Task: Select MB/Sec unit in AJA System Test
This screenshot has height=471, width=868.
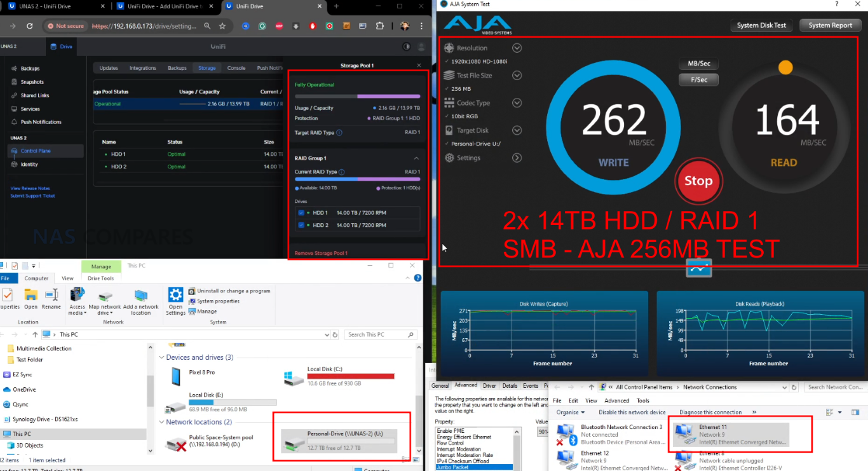Action: point(698,64)
